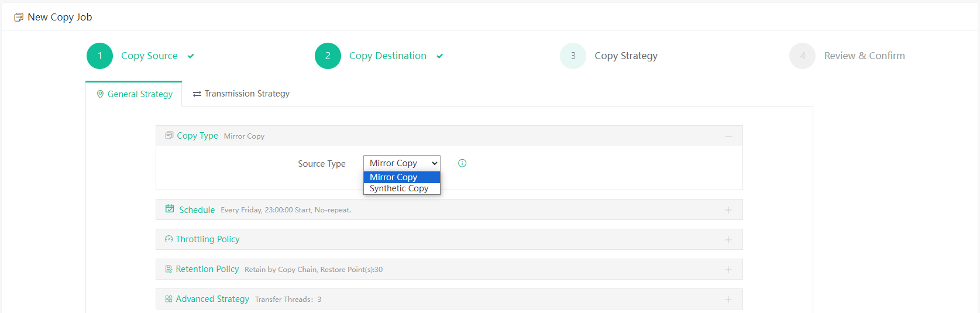The width and height of the screenshot is (980, 313).
Task: Click the Throttling Policy gauge icon
Action: (x=169, y=239)
